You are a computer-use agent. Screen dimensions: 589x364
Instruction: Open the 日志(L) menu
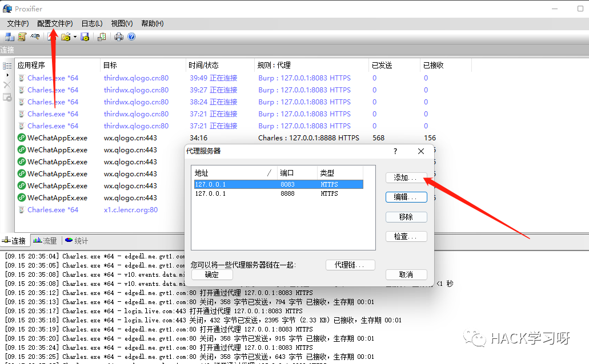(92, 23)
